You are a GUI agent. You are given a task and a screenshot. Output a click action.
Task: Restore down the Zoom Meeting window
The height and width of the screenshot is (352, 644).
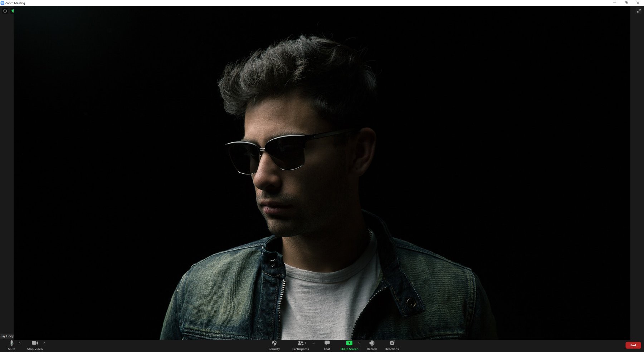(x=626, y=3)
